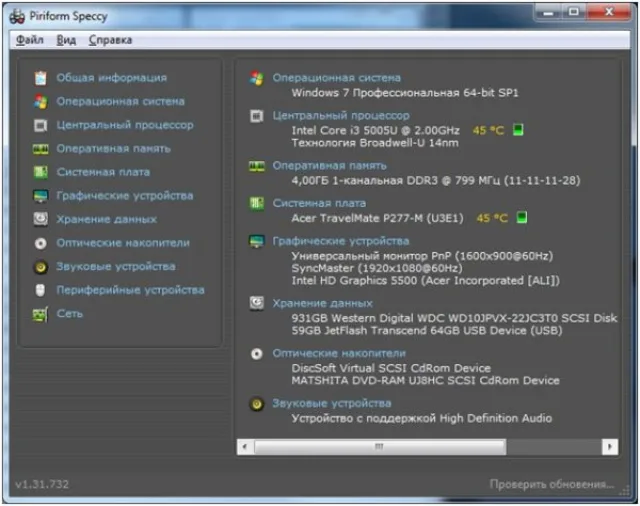Open Операционная система section from sidebar
640x506 pixels.
pyautogui.click(x=120, y=101)
